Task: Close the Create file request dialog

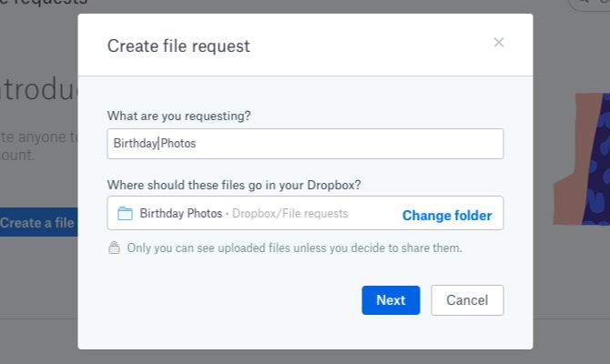Action: (499, 42)
